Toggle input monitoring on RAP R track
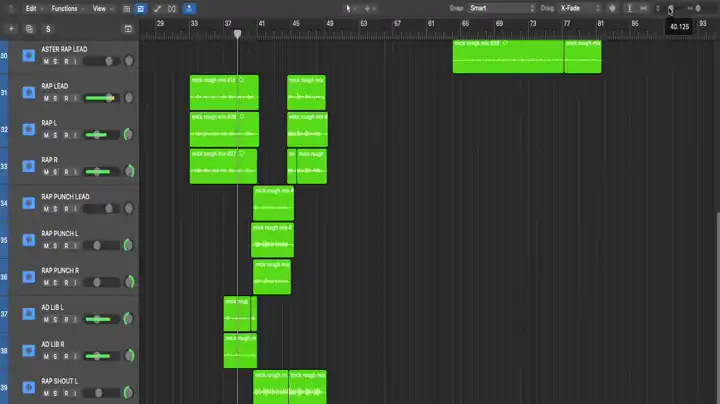720x404 pixels. (75, 172)
